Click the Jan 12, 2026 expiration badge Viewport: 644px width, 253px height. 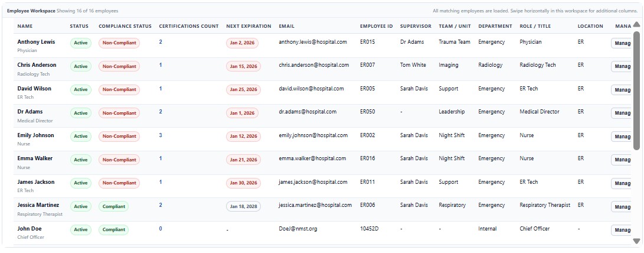(x=244, y=136)
